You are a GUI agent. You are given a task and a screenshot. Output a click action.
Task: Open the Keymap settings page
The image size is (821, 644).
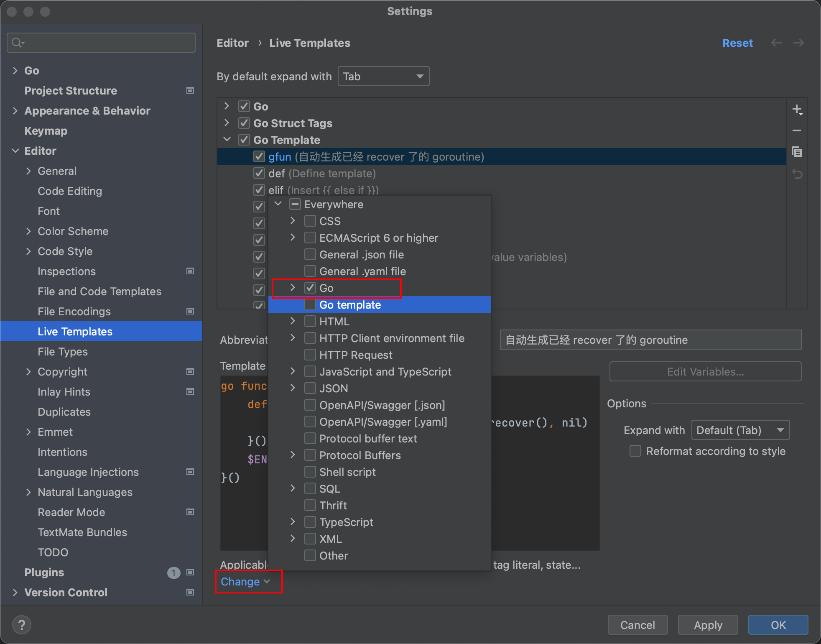[46, 131]
